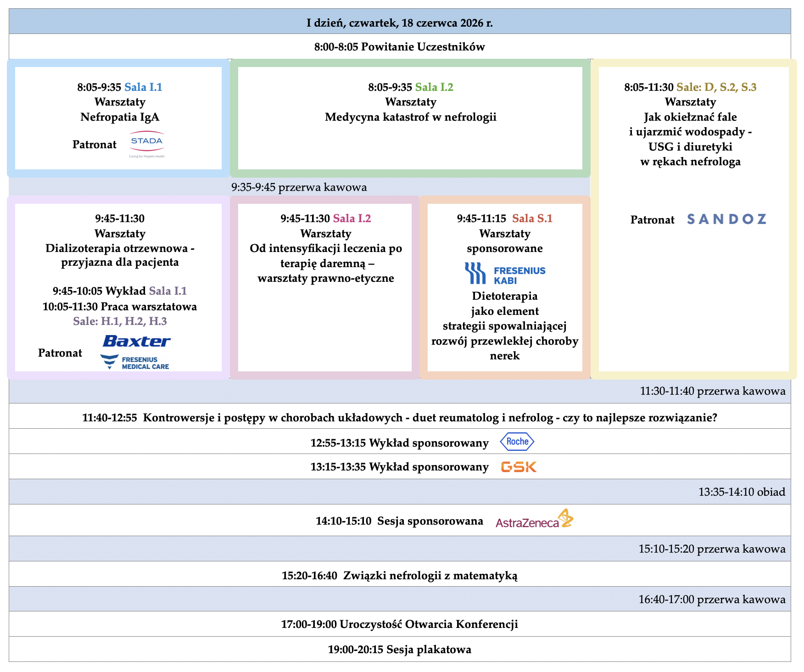Image resolution: width=804 pixels, height=672 pixels.
Task: Click the Sesja plakatowa row
Action: [x=400, y=649]
